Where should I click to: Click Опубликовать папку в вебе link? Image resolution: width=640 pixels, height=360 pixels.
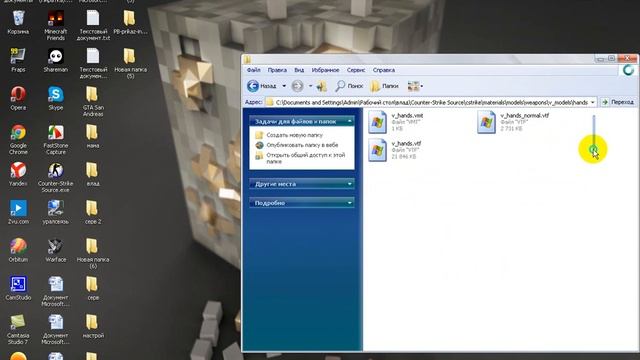(302, 145)
